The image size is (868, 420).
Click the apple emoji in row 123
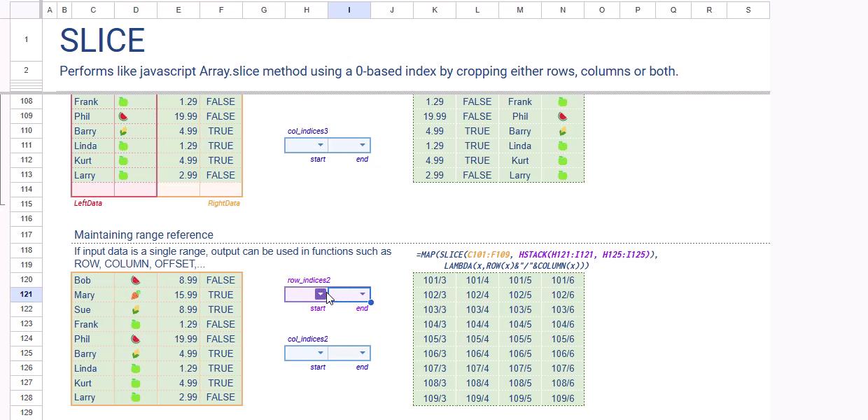(x=136, y=324)
